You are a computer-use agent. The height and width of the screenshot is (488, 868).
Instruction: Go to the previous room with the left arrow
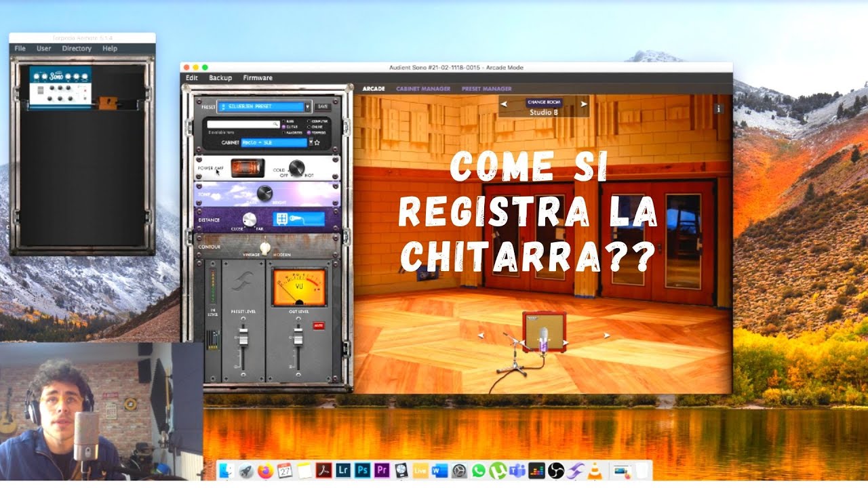point(503,104)
